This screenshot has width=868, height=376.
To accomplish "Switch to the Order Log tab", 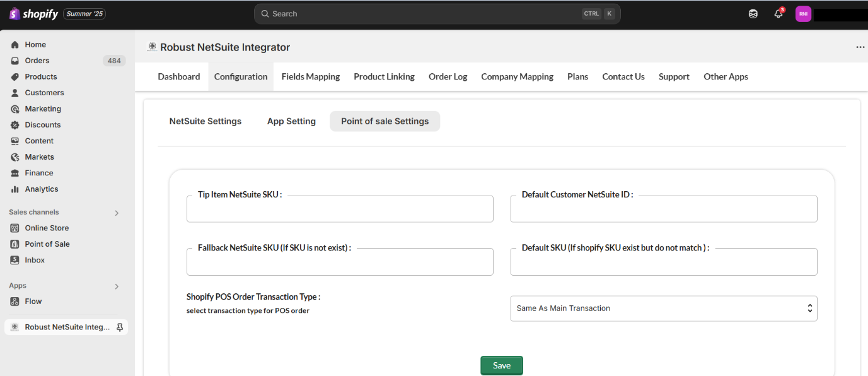I will [448, 77].
